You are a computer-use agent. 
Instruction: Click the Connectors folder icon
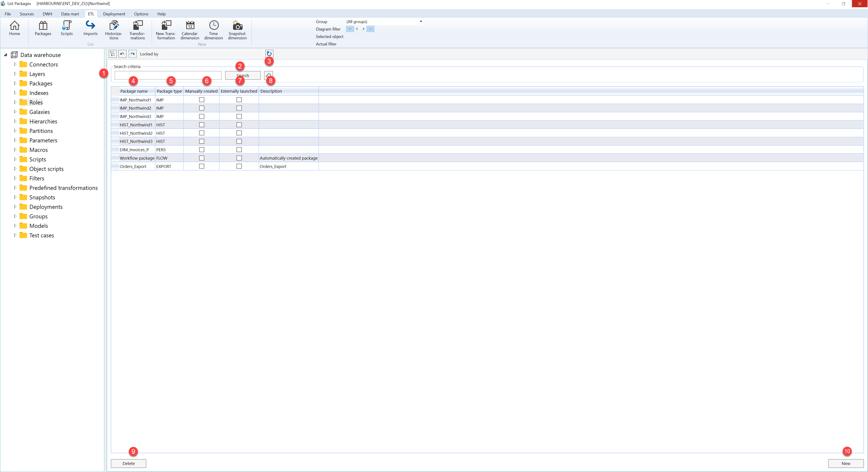[x=23, y=64]
